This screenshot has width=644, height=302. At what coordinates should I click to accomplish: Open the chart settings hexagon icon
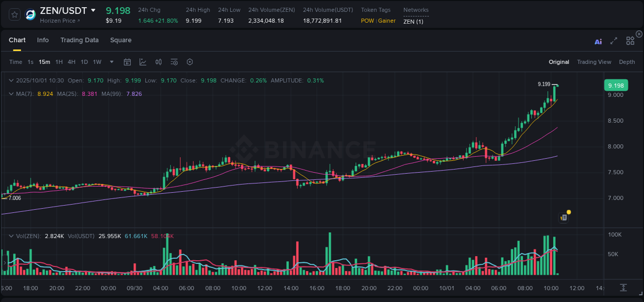[x=190, y=62]
